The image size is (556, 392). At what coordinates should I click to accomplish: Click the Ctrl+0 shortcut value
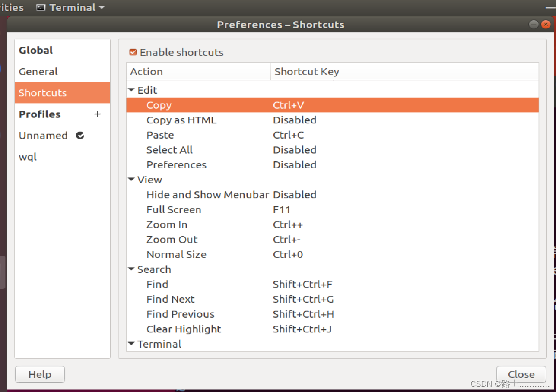click(288, 254)
